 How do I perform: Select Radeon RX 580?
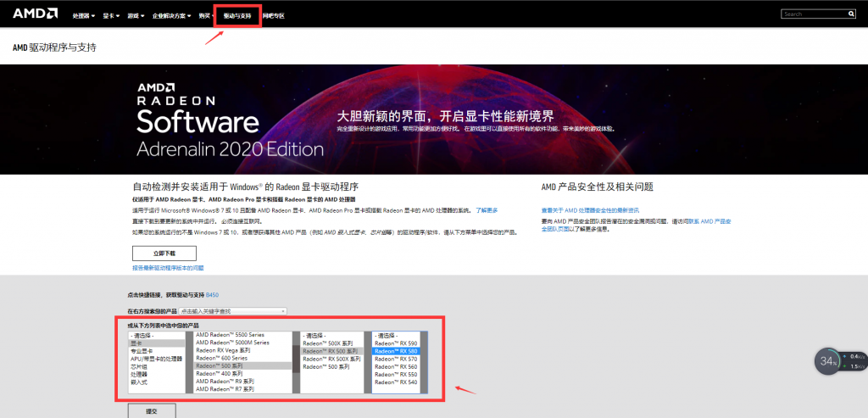397,351
